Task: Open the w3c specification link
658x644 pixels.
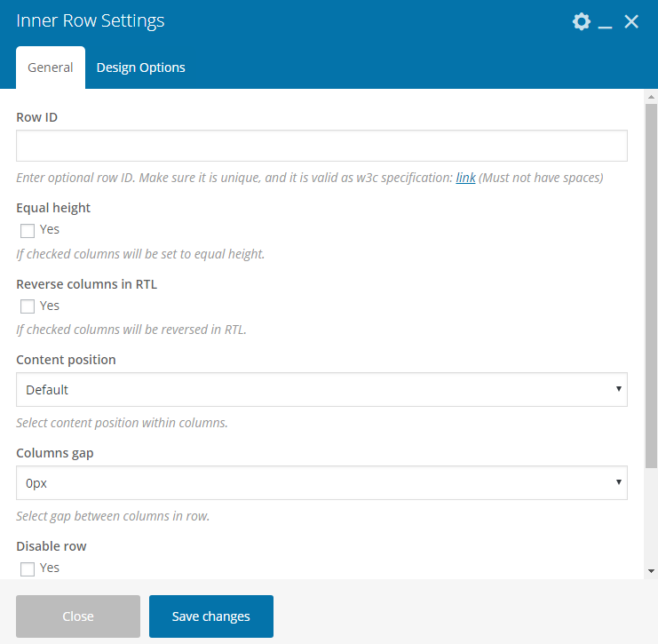Action: tap(465, 178)
